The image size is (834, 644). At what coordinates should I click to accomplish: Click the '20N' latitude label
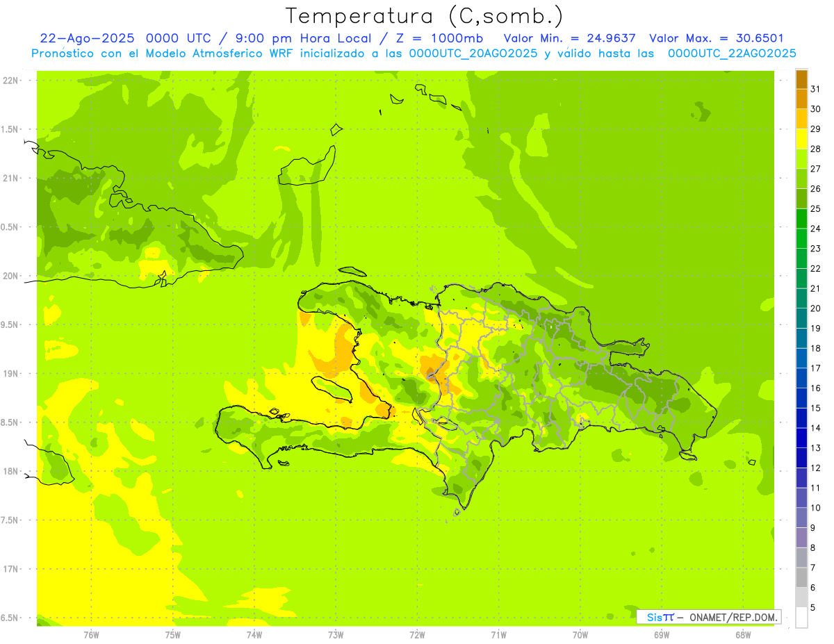11,276
